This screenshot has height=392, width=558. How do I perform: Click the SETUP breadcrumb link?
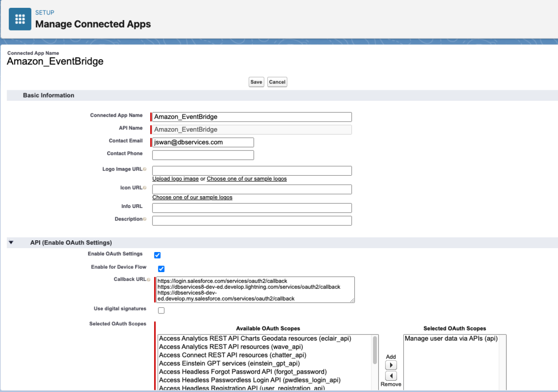point(44,13)
